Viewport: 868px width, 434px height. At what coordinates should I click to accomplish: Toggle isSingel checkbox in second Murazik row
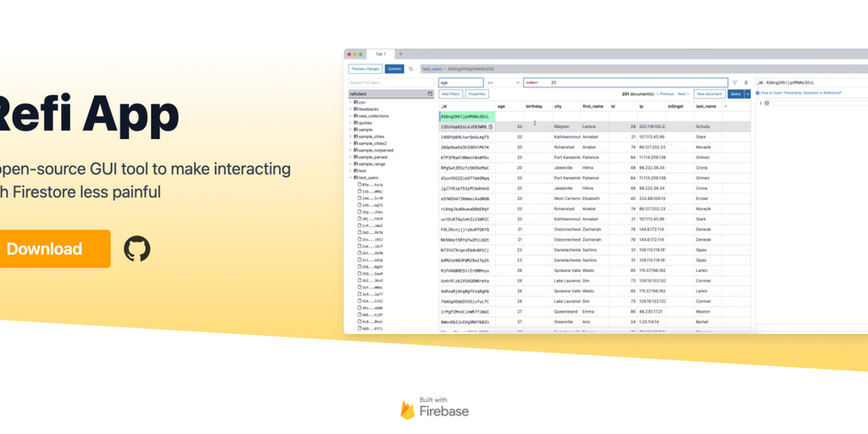click(x=670, y=209)
